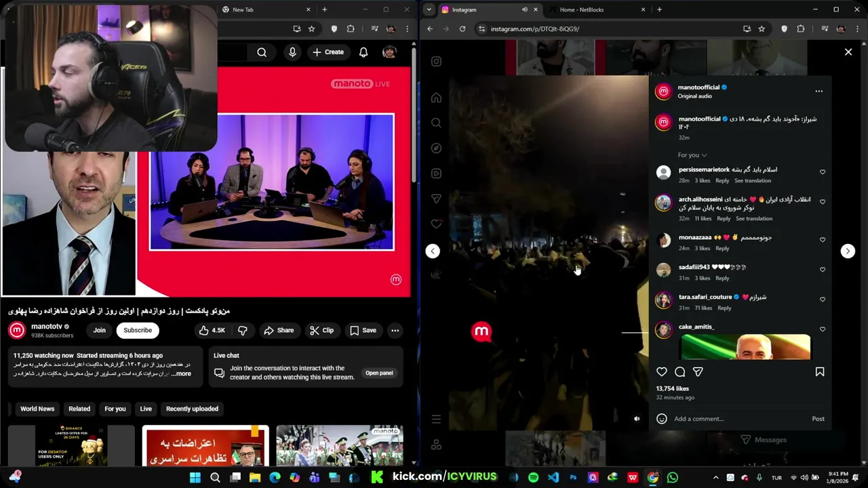Image resolution: width=868 pixels, height=488 pixels.
Task: Open more actions menu beside Save
Action: [x=395, y=330]
